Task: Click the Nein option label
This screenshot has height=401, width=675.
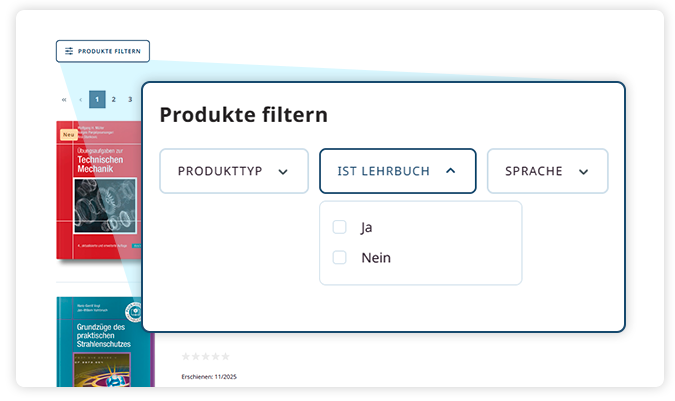Action: click(x=376, y=258)
